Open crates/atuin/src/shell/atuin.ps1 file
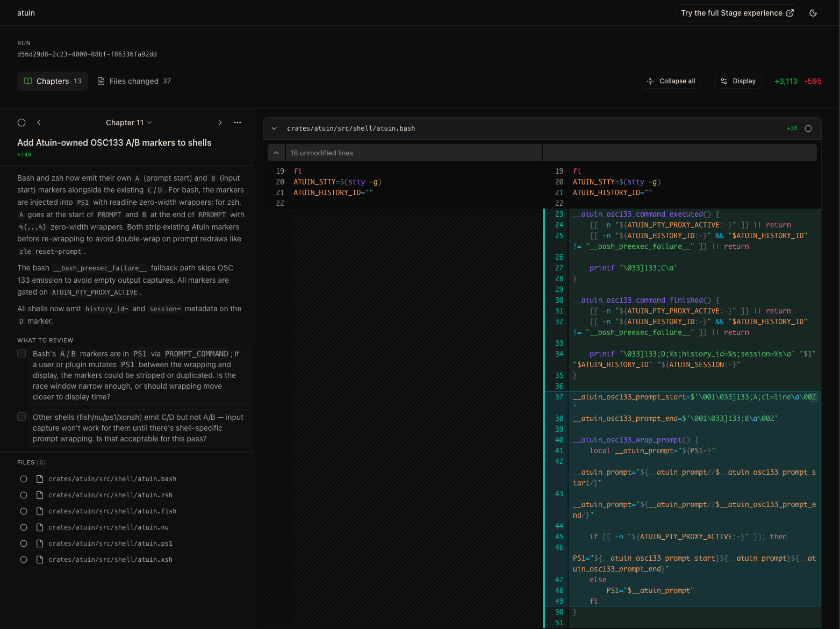Screen dimensions: 840x629 [x=110, y=544]
